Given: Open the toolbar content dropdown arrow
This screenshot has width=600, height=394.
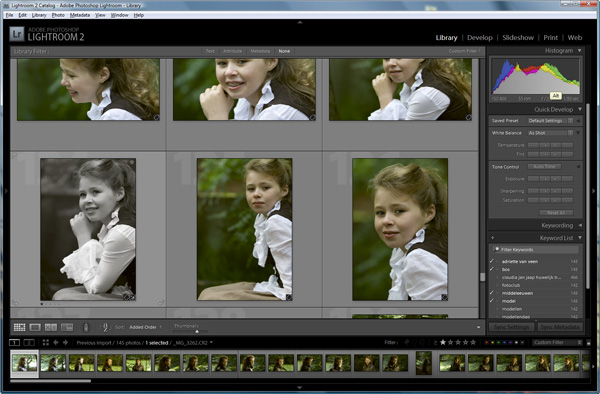Looking at the screenshot, I should click(x=478, y=327).
